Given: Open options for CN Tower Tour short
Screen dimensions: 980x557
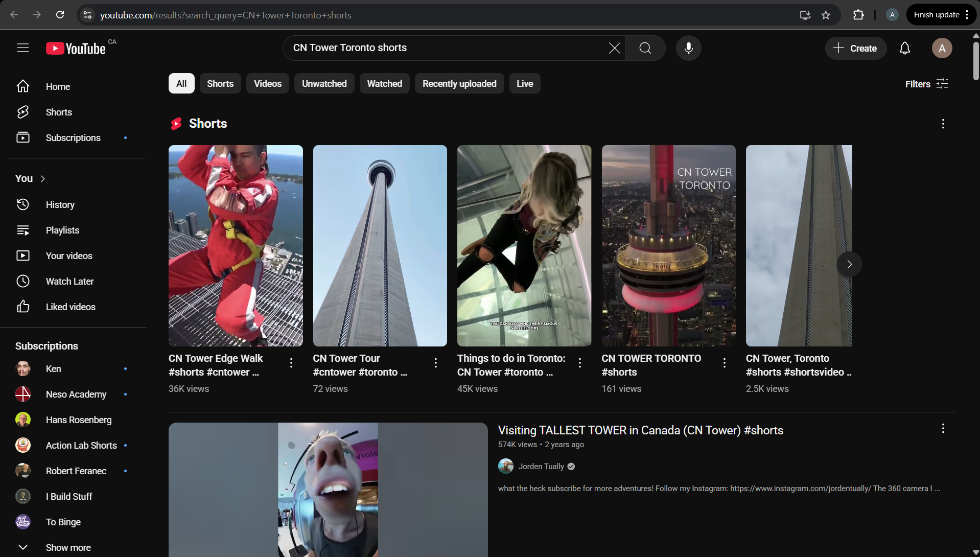Looking at the screenshot, I should (435, 363).
